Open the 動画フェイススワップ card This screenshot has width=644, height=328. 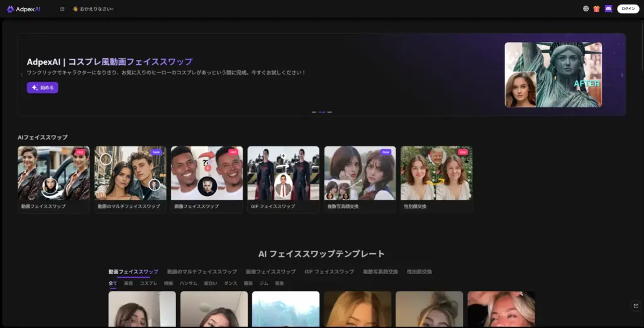point(53,179)
